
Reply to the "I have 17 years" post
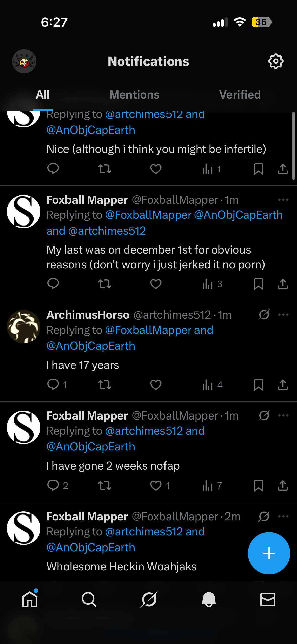(53, 385)
